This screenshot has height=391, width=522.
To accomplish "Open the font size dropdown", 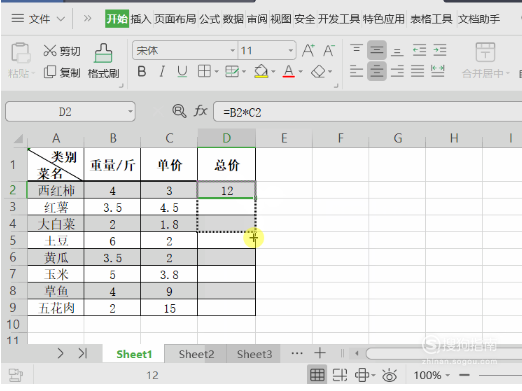I will coord(291,51).
